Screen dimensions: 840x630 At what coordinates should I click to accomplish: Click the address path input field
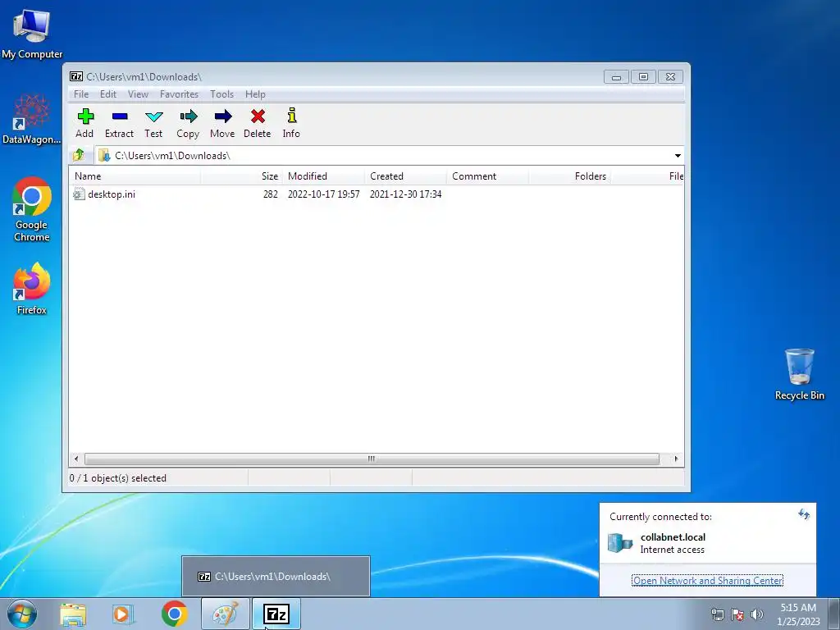389,155
